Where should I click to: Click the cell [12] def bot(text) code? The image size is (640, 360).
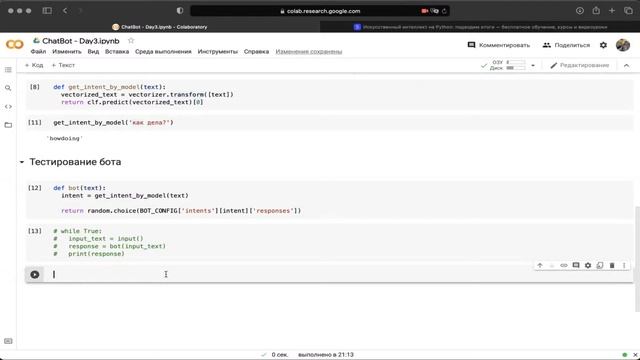(x=177, y=199)
